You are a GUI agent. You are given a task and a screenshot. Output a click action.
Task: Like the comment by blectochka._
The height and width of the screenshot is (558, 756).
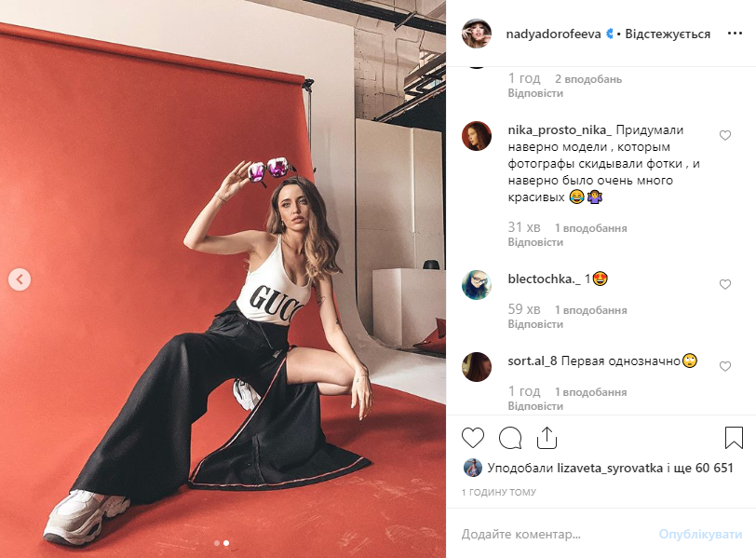click(725, 284)
